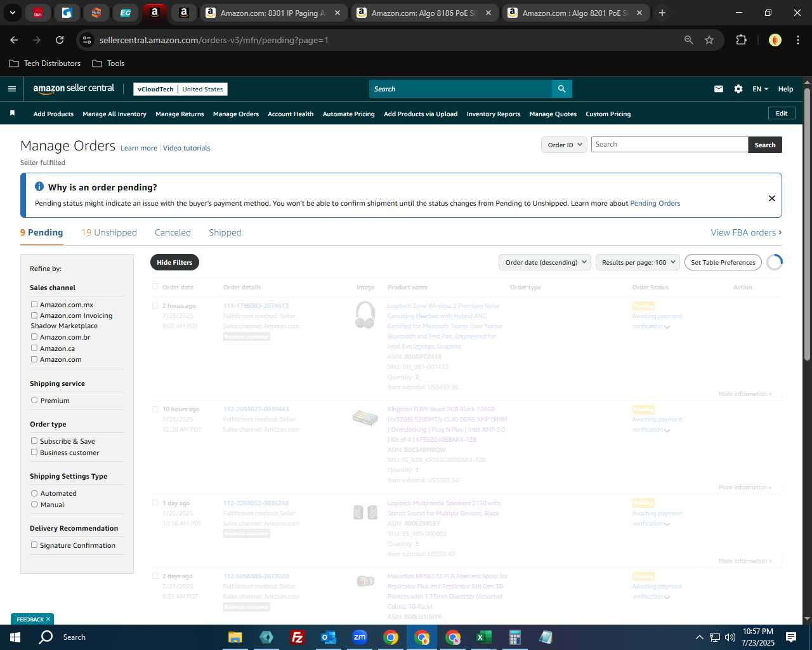
Task: Click the Edit navigation button
Action: [782, 113]
